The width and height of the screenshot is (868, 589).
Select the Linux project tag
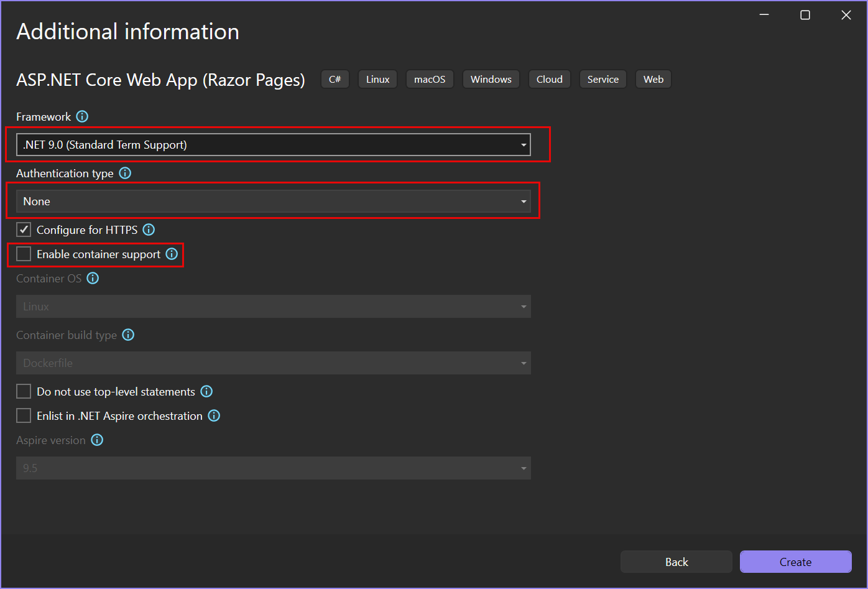click(377, 79)
